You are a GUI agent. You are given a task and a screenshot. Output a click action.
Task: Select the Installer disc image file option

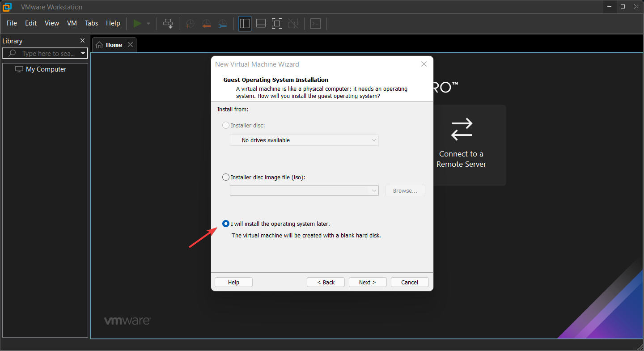tap(226, 177)
